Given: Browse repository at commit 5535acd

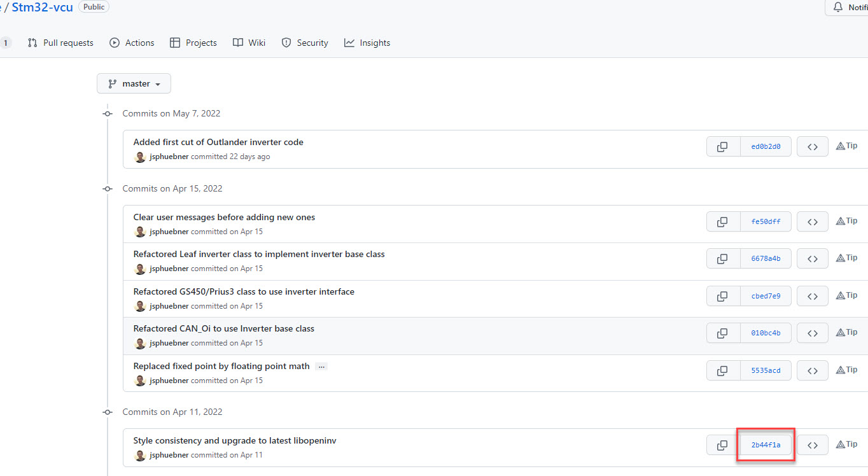Looking at the screenshot, I should tap(812, 370).
